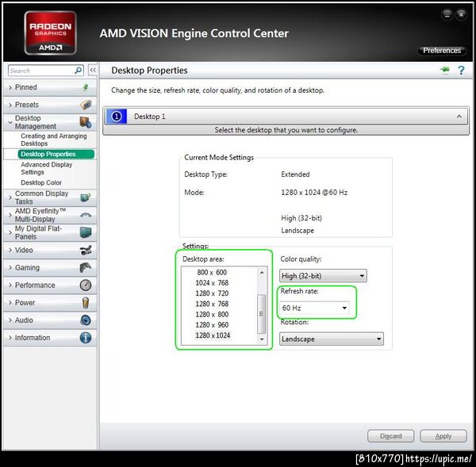Expand Common Display Tasks section
The image size is (476, 467).
(x=50, y=197)
